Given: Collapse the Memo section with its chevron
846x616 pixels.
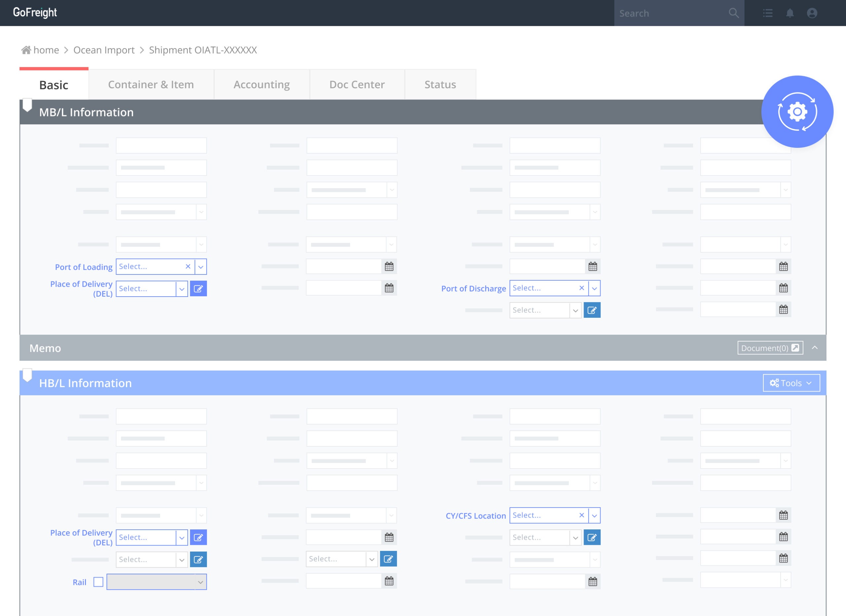Looking at the screenshot, I should [815, 348].
